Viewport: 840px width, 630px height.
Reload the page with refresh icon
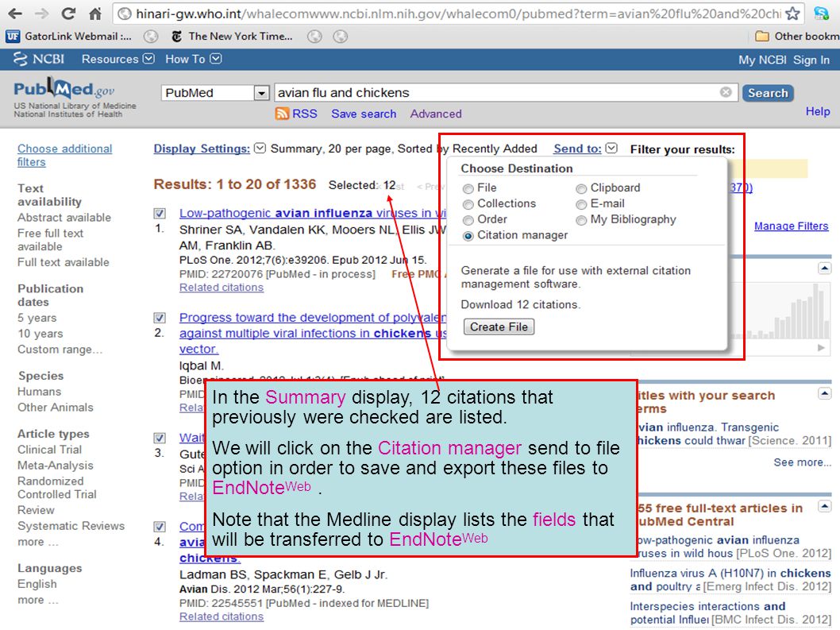click(x=68, y=14)
